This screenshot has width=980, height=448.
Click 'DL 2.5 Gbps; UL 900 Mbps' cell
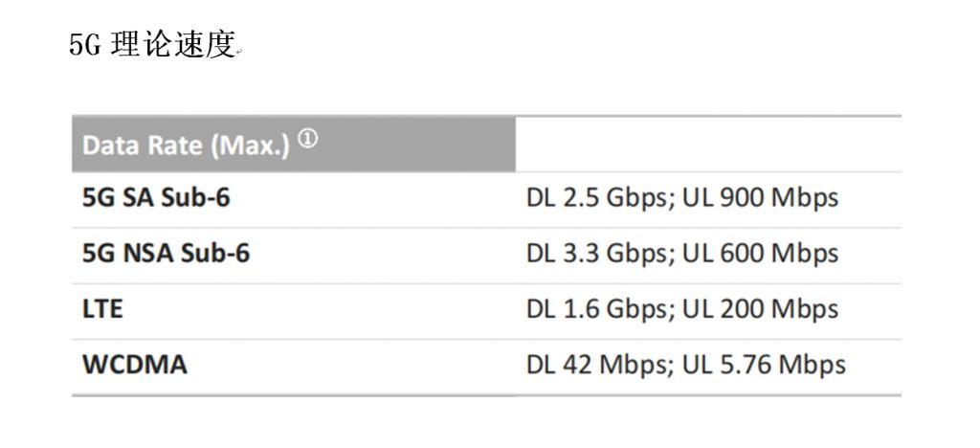[681, 197]
